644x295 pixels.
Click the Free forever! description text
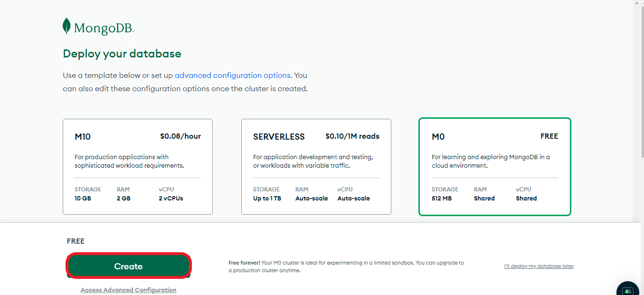(x=346, y=266)
